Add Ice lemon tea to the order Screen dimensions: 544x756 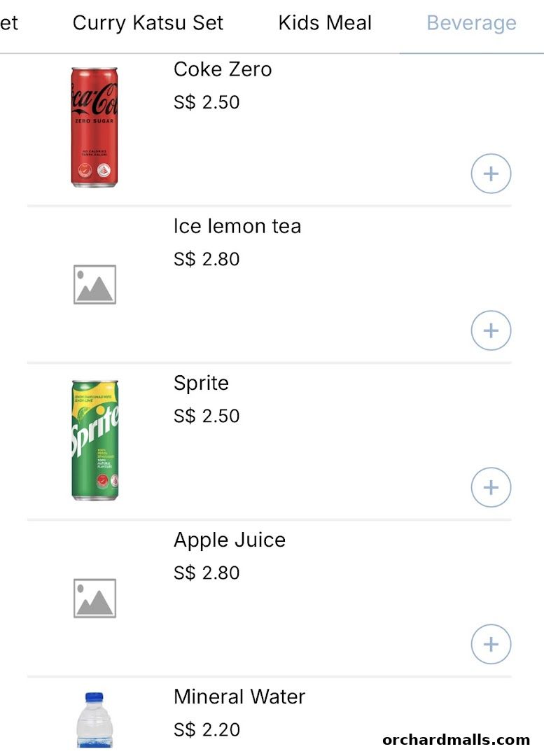click(x=491, y=330)
